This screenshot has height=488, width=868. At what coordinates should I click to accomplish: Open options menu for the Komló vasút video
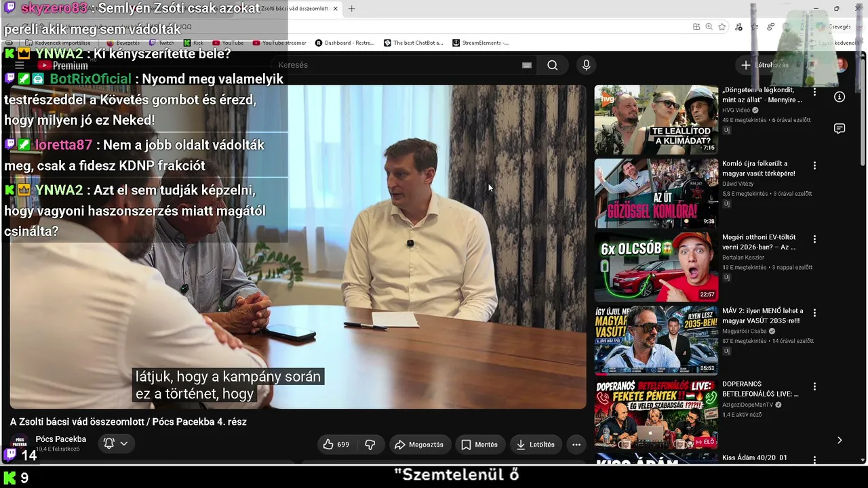point(814,165)
